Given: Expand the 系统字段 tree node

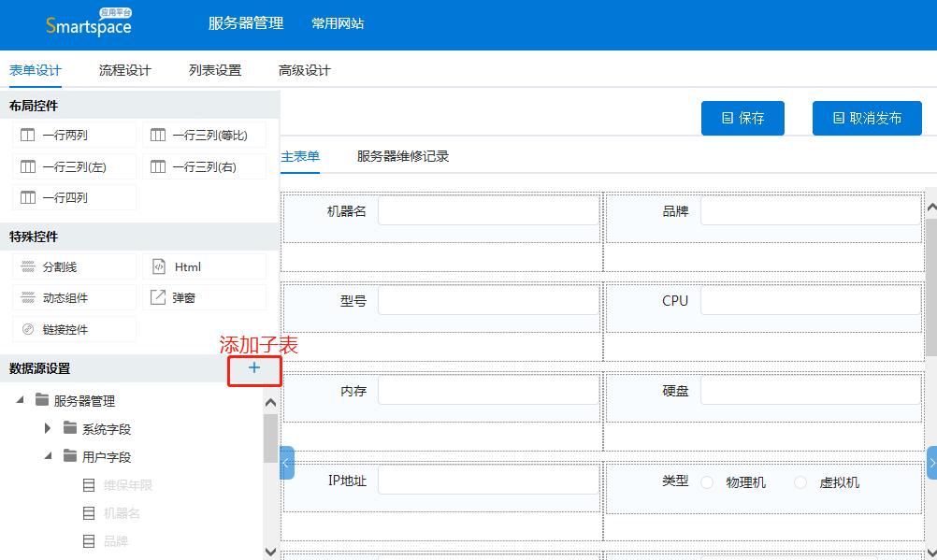Looking at the screenshot, I should [48, 428].
